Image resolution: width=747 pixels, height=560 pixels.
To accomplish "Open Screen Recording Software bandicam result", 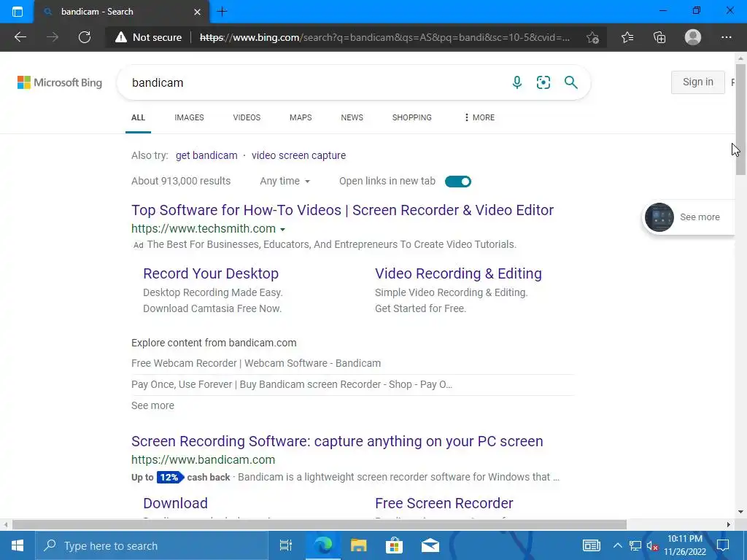I will click(x=337, y=441).
